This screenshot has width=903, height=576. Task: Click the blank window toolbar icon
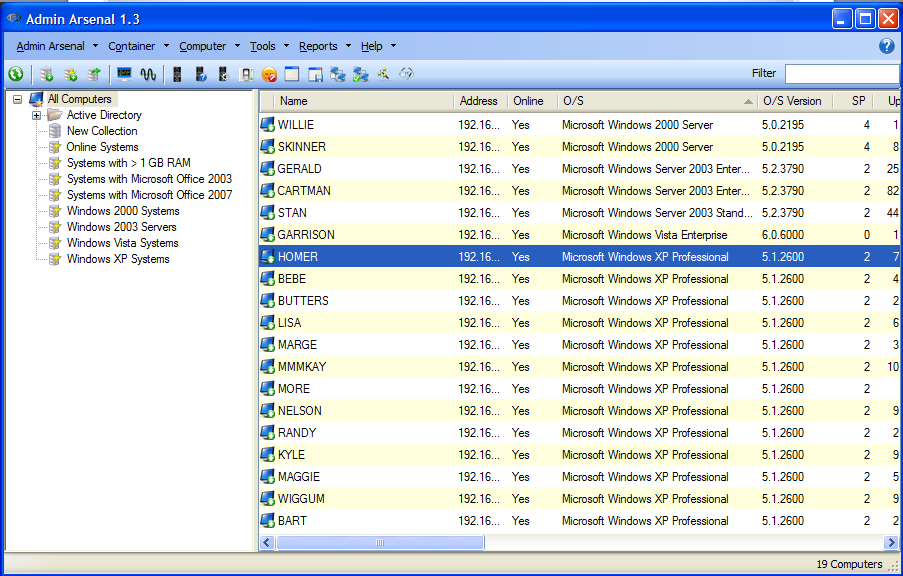click(x=292, y=74)
